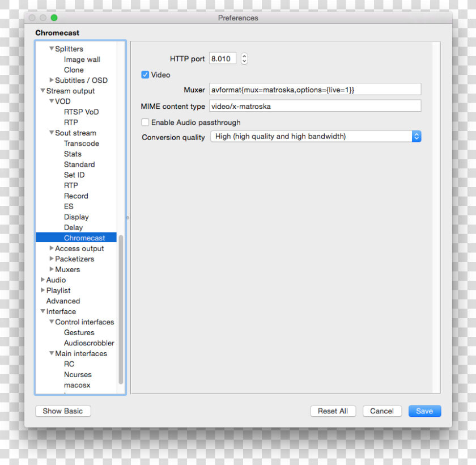Select the Standard tree item
The image size is (476, 465).
79,164
